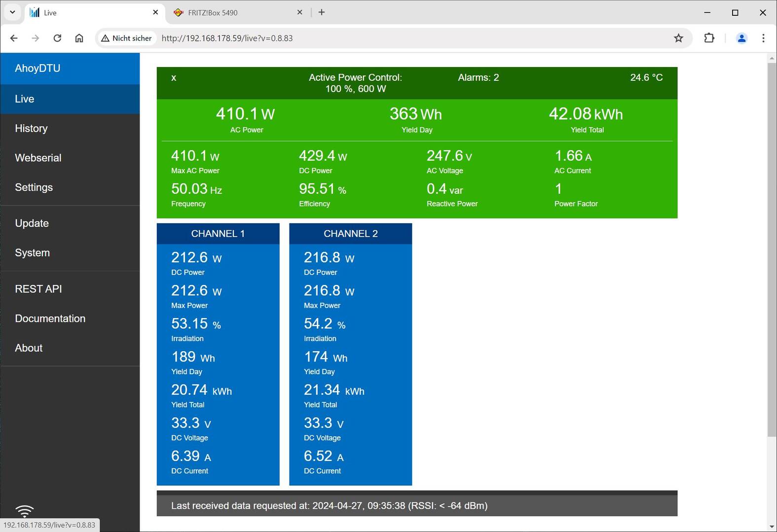Click the browser back arrow

point(14,38)
